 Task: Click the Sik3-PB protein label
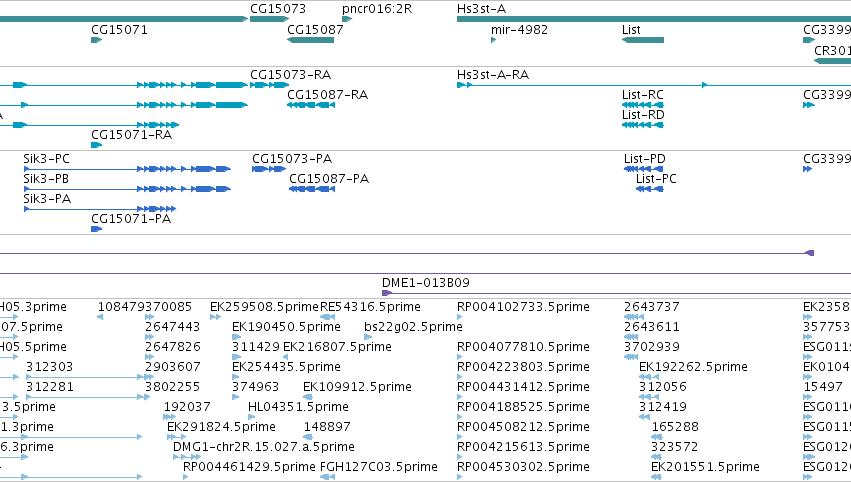tap(46, 179)
